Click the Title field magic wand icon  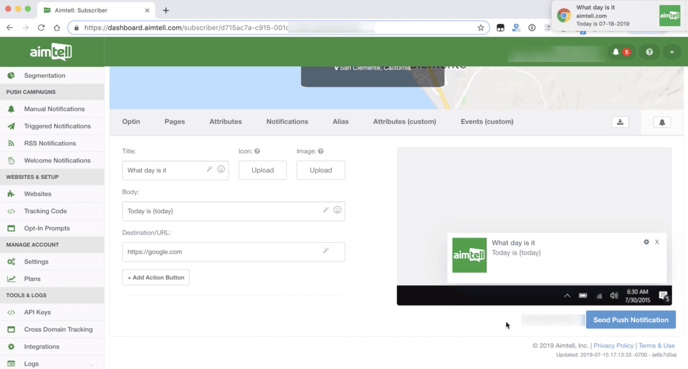pyautogui.click(x=210, y=169)
